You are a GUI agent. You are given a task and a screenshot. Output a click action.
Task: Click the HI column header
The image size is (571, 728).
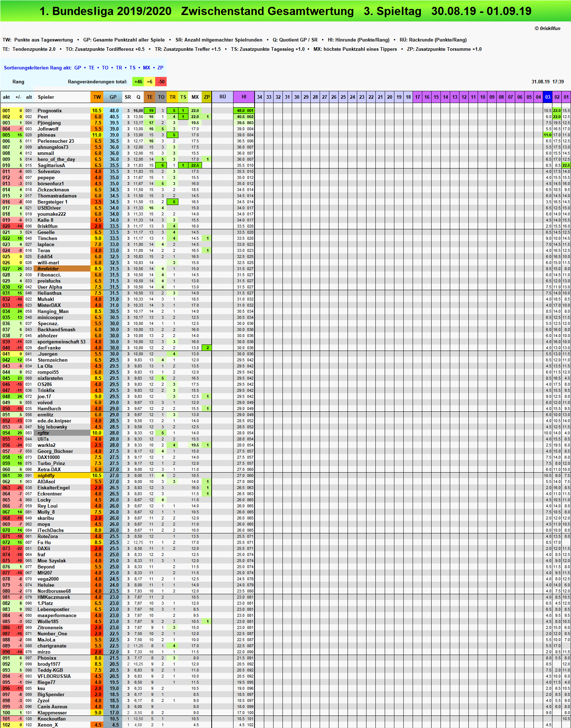coord(244,97)
